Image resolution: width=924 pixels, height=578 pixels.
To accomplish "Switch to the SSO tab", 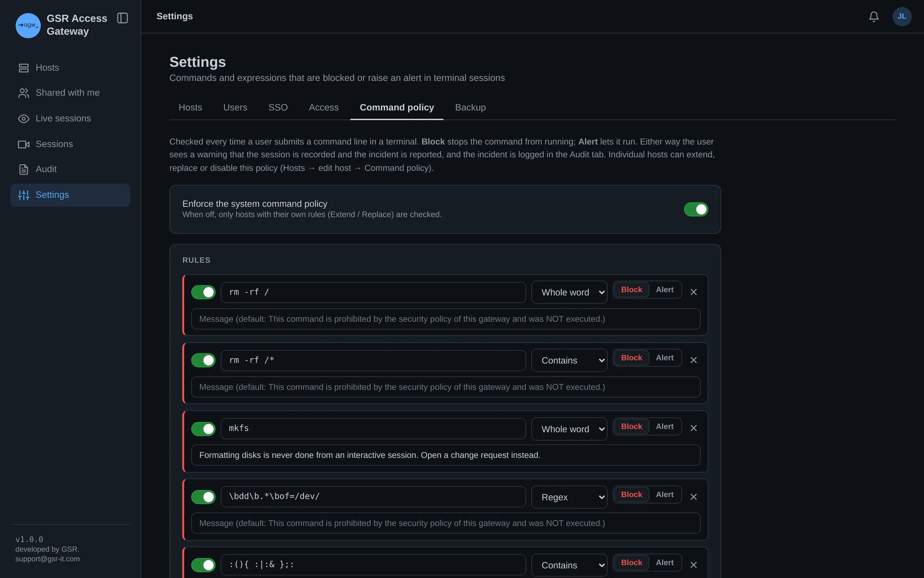I will 278,108.
